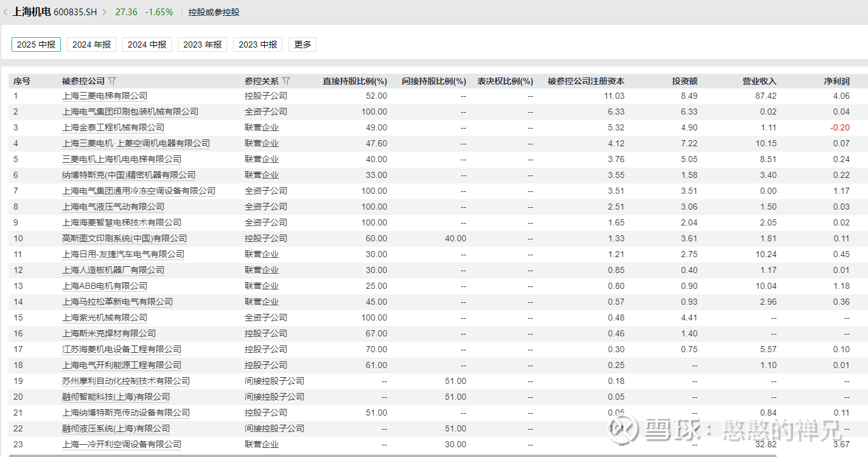Click the chevron after 600835.SH
The width and height of the screenshot is (868, 457).
pyautogui.click(x=104, y=12)
